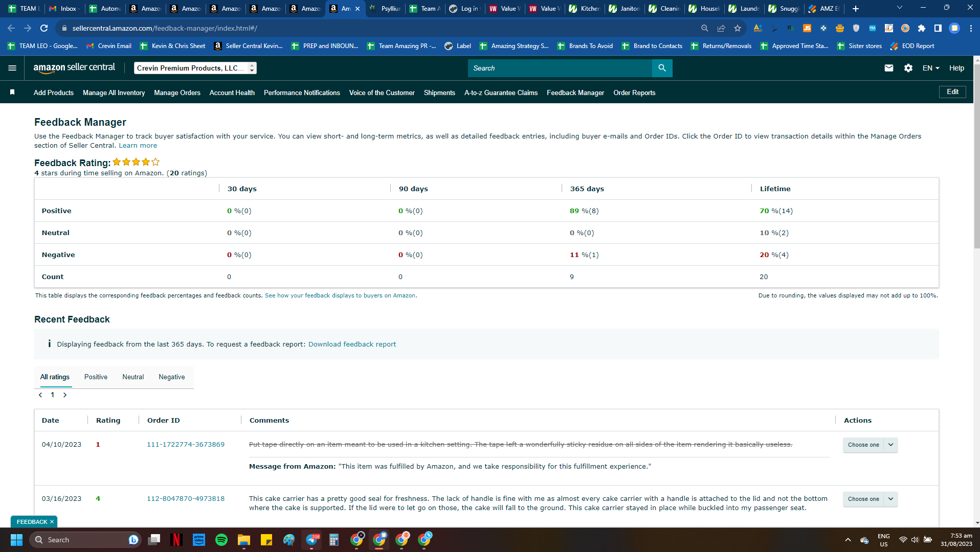Open Sticky Notes from the taskbar
The width and height of the screenshot is (980, 552).
(266, 540)
